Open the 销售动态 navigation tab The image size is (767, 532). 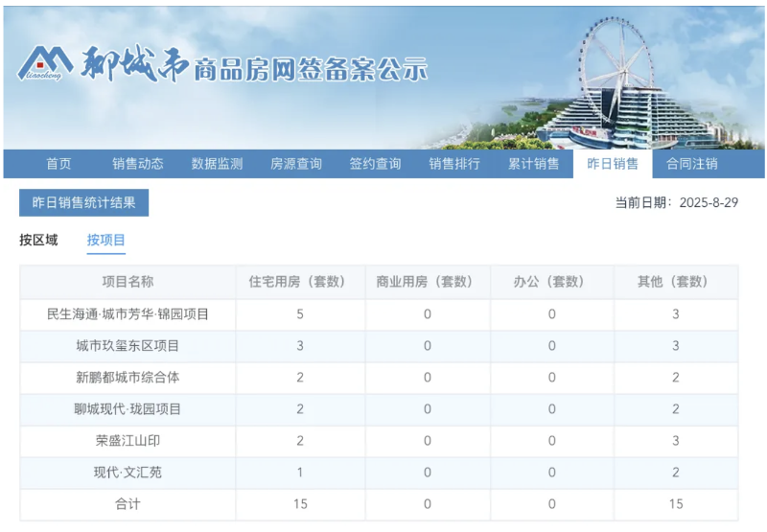coord(138,164)
